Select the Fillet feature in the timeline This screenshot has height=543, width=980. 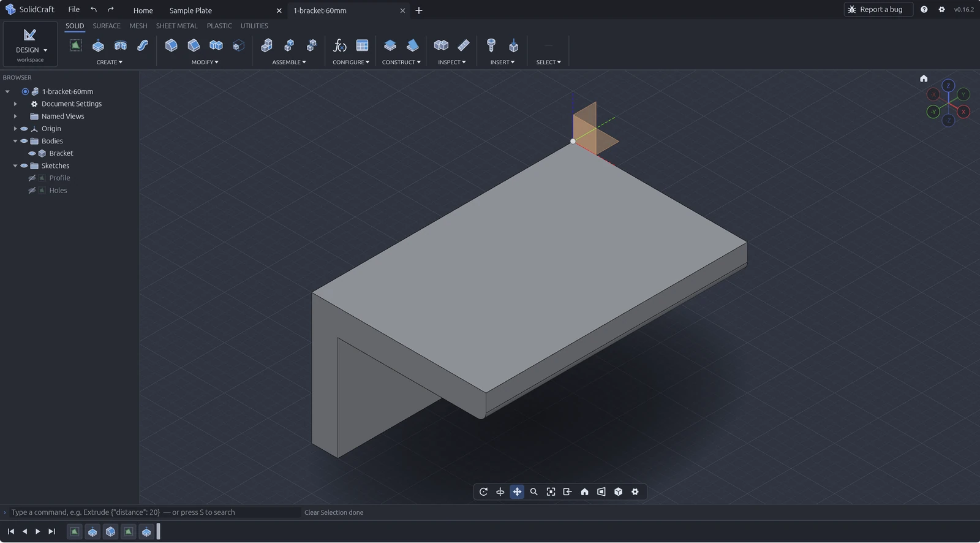point(110,532)
